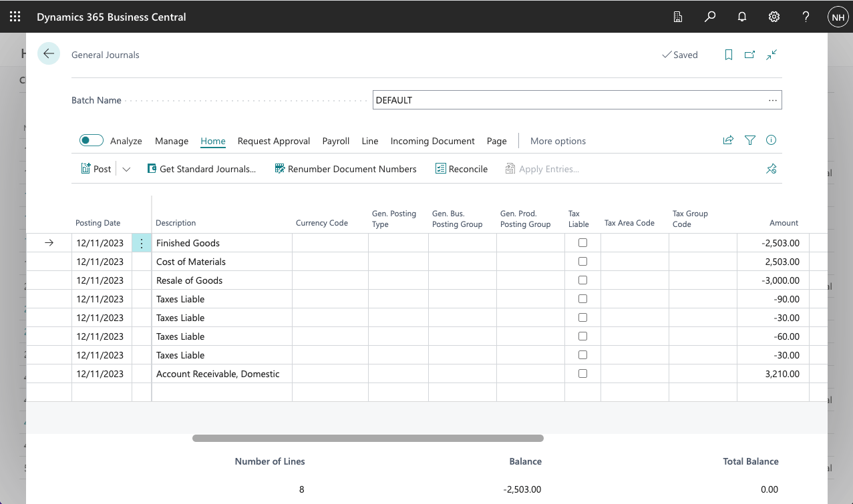Screen dimensions: 853x504
Task: Open the app launcher waffle menu
Action: [15, 17]
